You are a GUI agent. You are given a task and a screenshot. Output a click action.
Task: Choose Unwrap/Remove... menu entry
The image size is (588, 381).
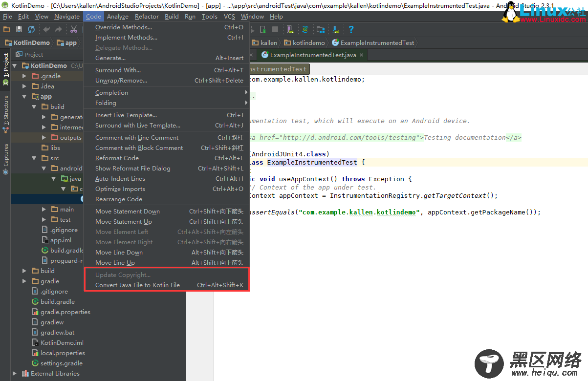coord(166,81)
